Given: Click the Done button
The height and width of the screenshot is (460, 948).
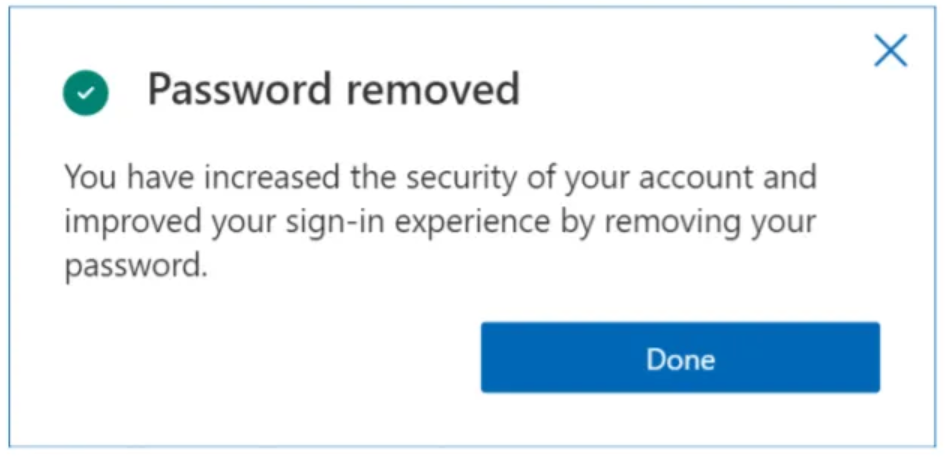Looking at the screenshot, I should point(680,357).
